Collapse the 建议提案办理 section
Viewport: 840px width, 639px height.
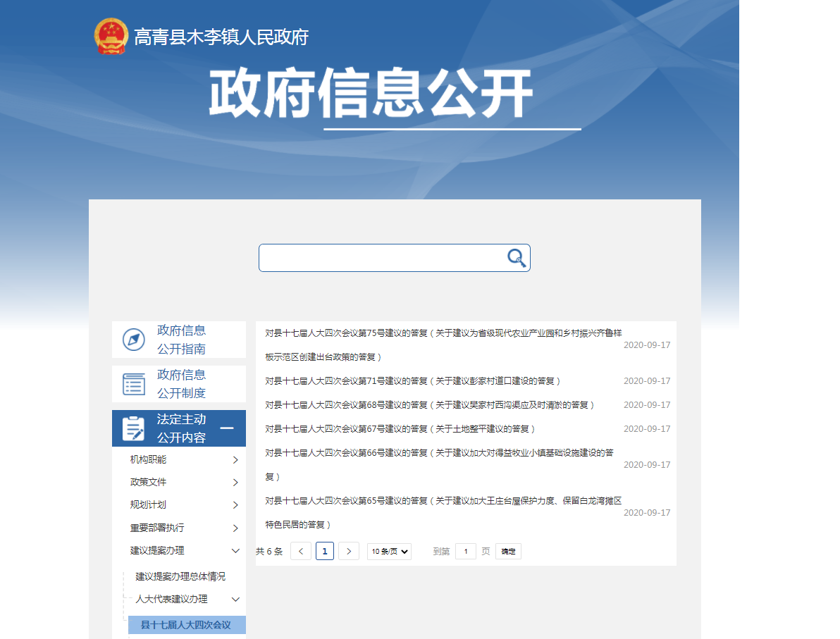point(235,551)
